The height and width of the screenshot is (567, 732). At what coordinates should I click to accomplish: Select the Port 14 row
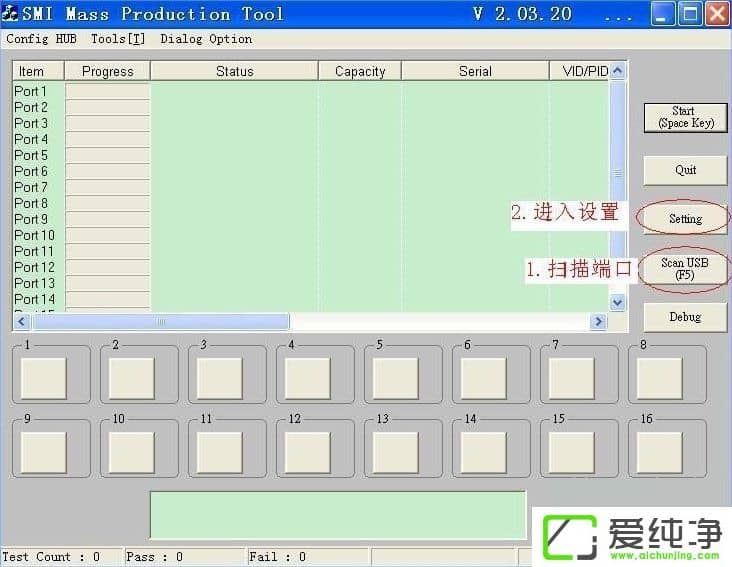pos(311,299)
